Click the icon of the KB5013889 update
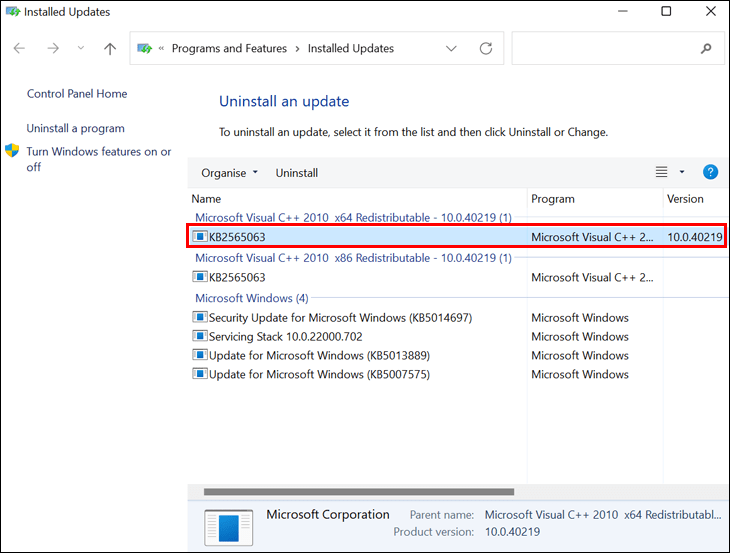This screenshot has height=553, width=730. pyautogui.click(x=200, y=355)
